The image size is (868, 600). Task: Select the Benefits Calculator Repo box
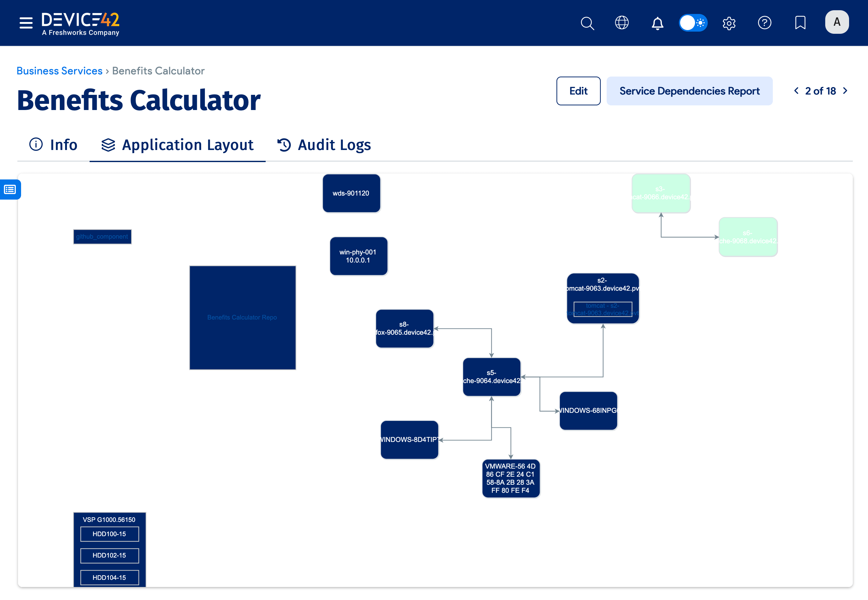tap(242, 318)
